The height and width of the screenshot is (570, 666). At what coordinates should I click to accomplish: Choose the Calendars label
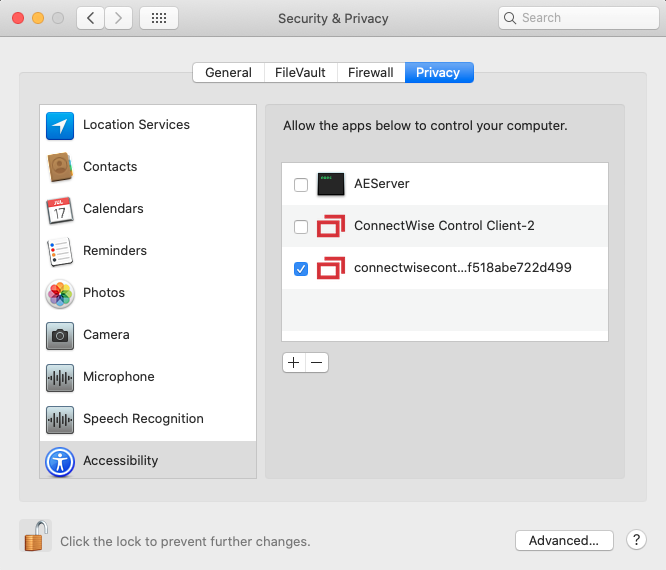pyautogui.click(x=113, y=209)
